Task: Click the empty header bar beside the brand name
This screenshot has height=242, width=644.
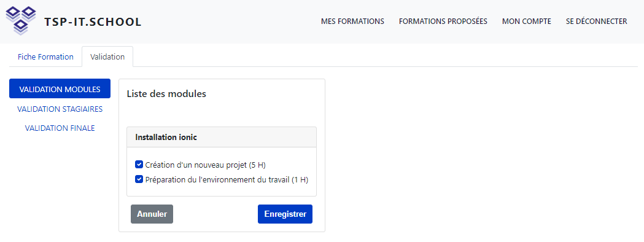Action: (x=230, y=21)
